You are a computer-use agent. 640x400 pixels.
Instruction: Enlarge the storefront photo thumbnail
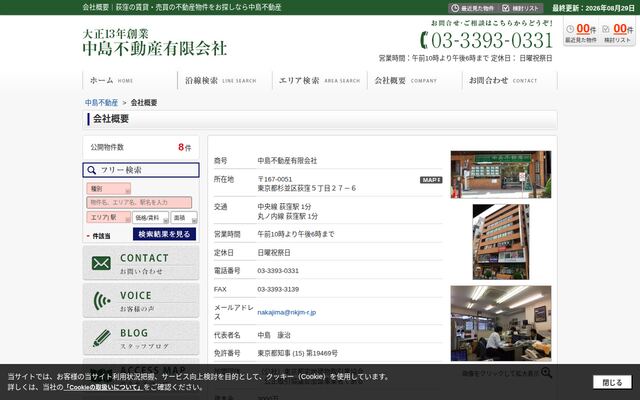[x=501, y=175]
